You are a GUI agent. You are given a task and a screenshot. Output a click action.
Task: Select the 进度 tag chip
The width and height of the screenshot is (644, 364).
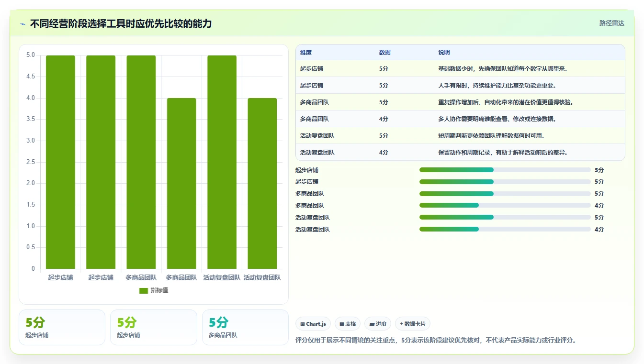pyautogui.click(x=378, y=324)
